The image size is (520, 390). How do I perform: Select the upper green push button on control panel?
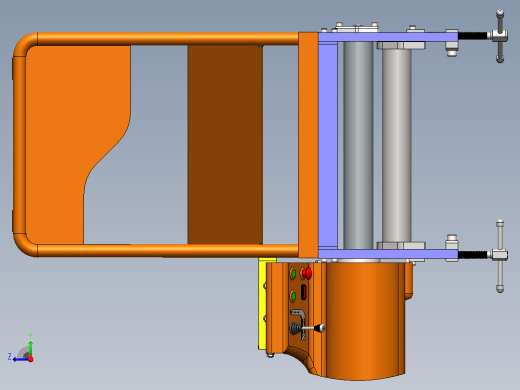click(x=293, y=273)
